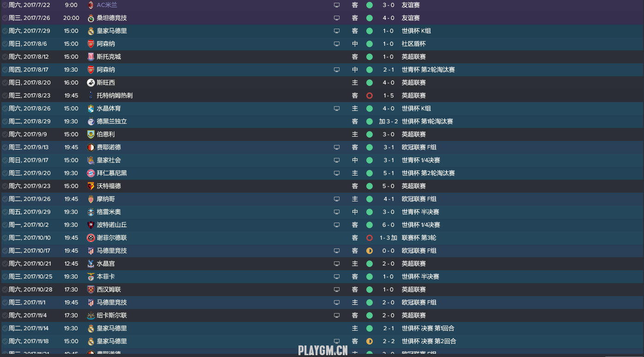Viewport: 644px width, 357px height.
Task: Click the red loss circle on 谢菲尔德联 row
Action: tap(370, 238)
